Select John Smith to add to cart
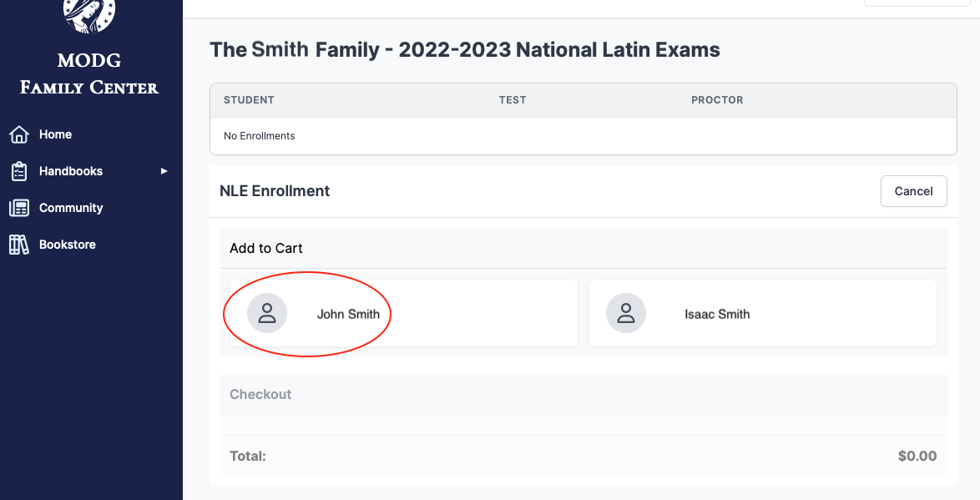 tap(404, 313)
